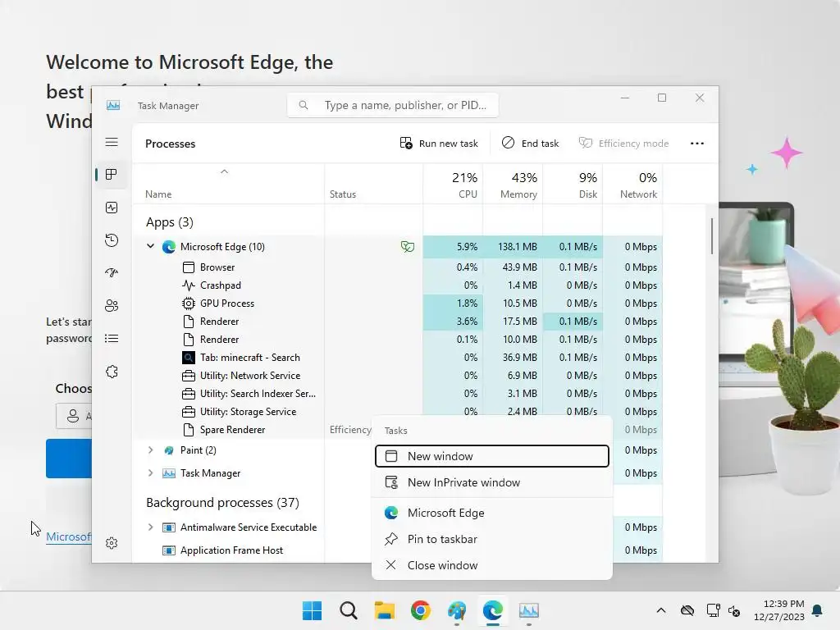Viewport: 840px width, 630px height.
Task: Click Efficiency mode button
Action: click(x=624, y=144)
